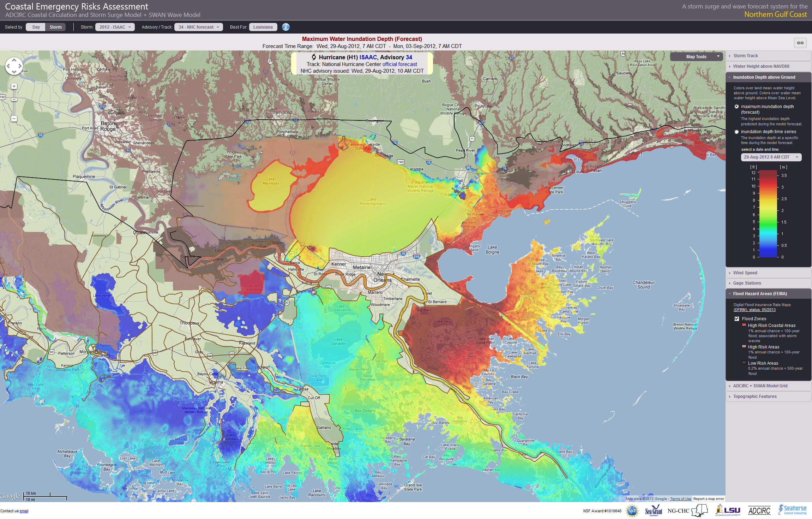Click the permalink chain icon
This screenshot has height=519, width=812.
[x=800, y=43]
